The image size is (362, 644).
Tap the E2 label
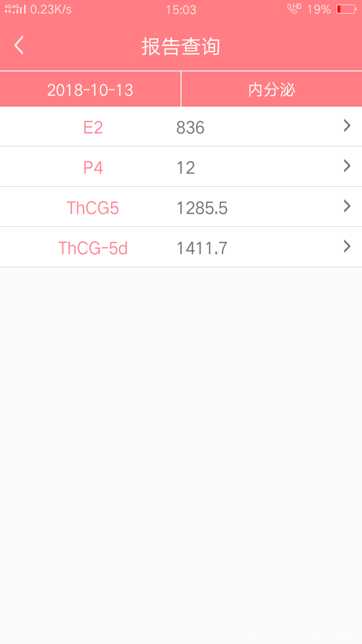pos(93,128)
